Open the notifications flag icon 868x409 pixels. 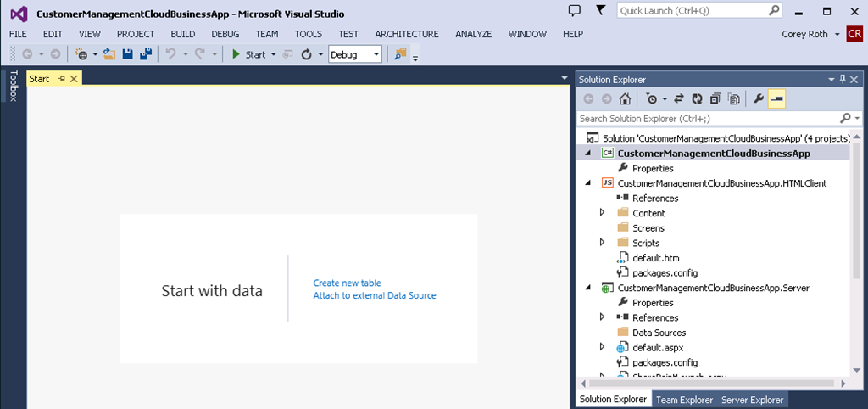click(x=600, y=10)
